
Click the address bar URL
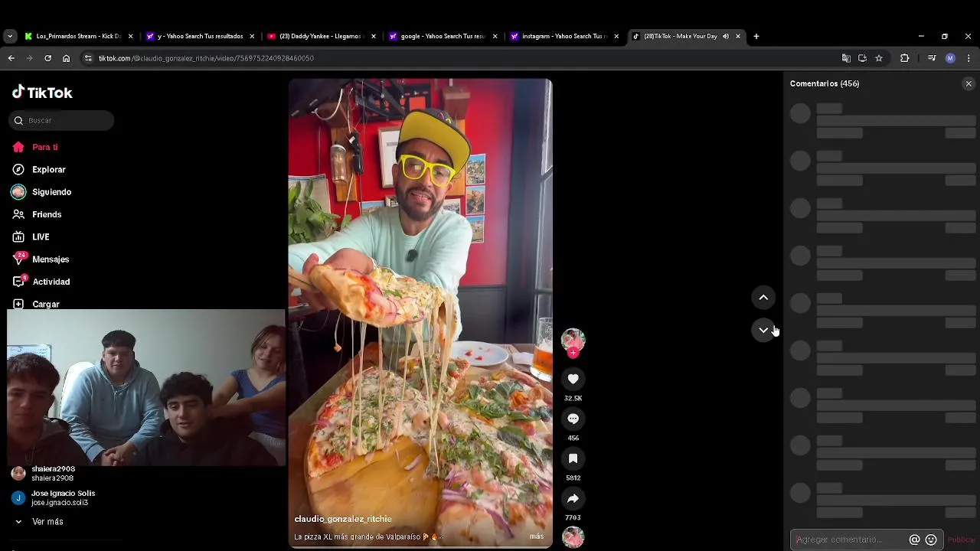206,58
